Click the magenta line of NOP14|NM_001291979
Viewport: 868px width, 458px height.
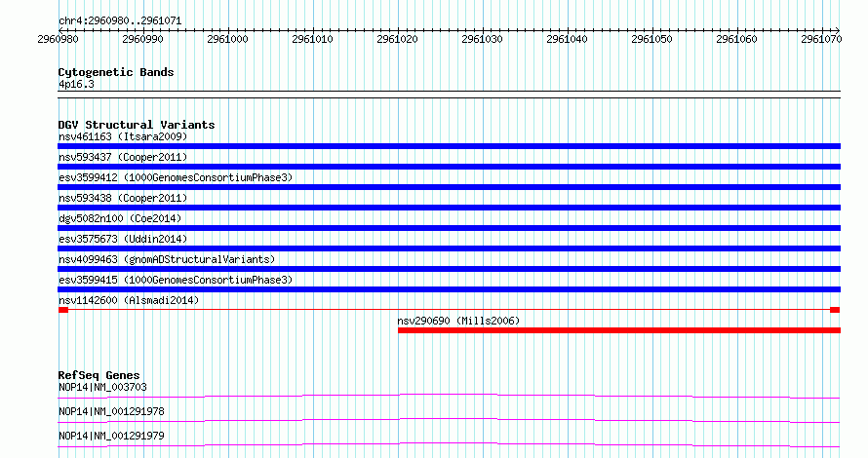point(449,444)
